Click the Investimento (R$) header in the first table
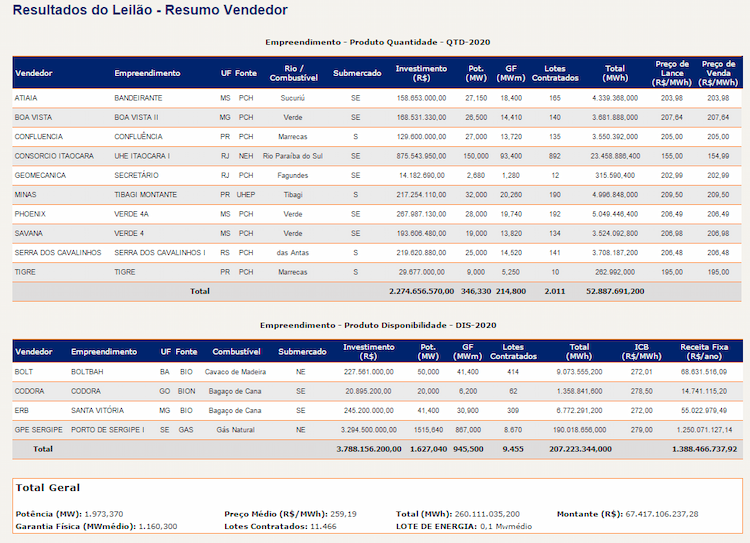This screenshot has height=543, width=750. coord(421,73)
